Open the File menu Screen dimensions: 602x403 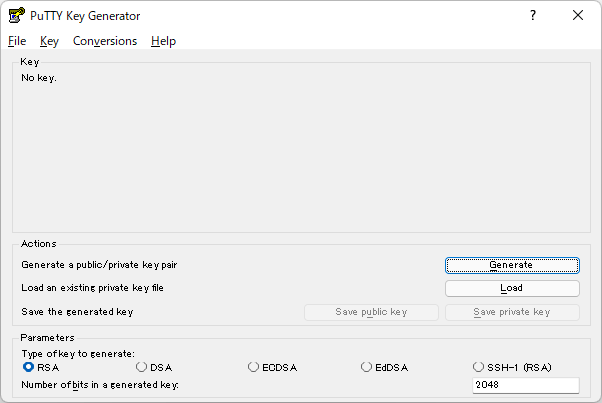[x=17, y=41]
